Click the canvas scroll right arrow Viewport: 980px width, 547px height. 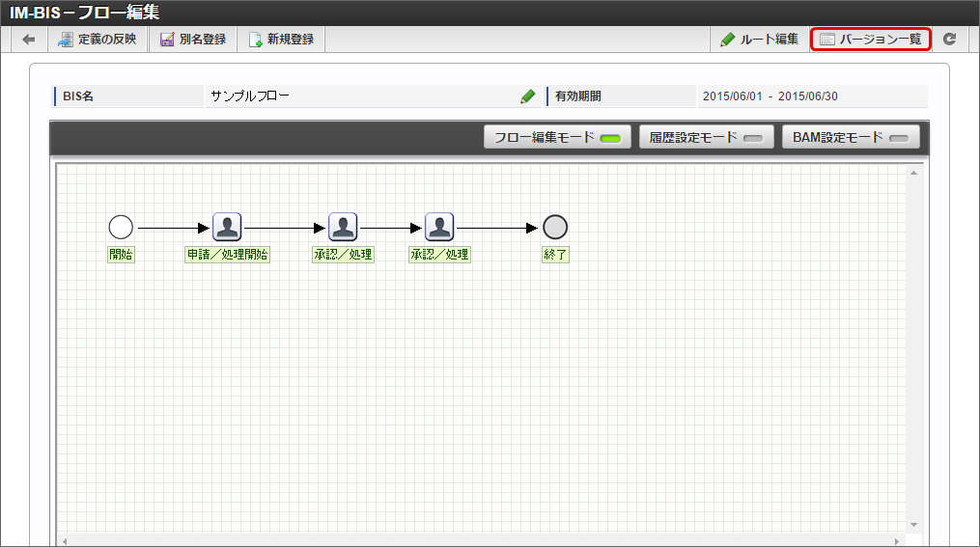(897, 541)
